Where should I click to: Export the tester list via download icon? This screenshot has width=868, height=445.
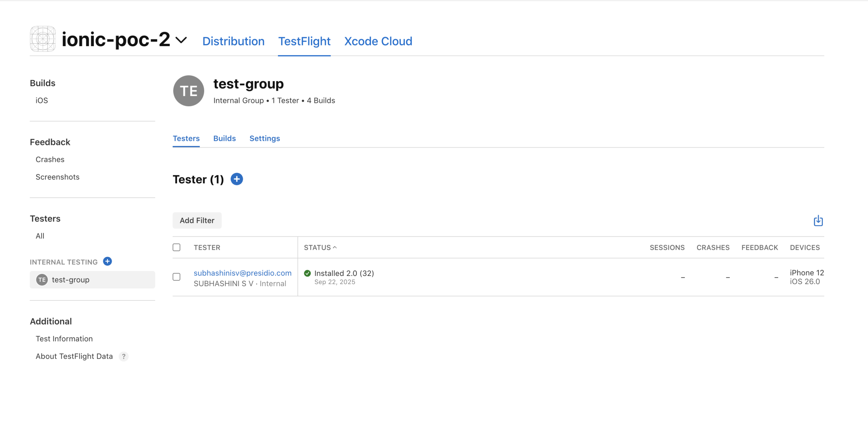tap(818, 221)
